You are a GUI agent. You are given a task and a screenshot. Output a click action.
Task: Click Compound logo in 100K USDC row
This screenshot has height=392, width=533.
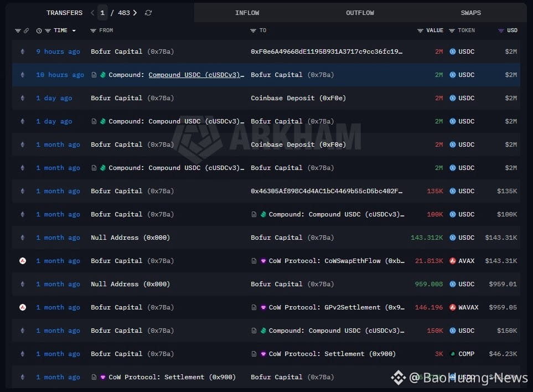pyautogui.click(x=263, y=214)
